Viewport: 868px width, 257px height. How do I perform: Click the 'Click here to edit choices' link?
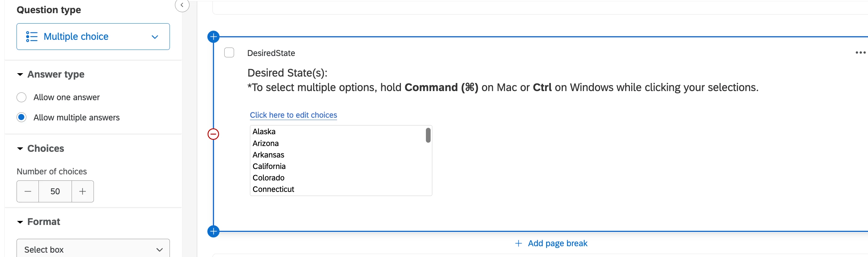[x=293, y=115]
